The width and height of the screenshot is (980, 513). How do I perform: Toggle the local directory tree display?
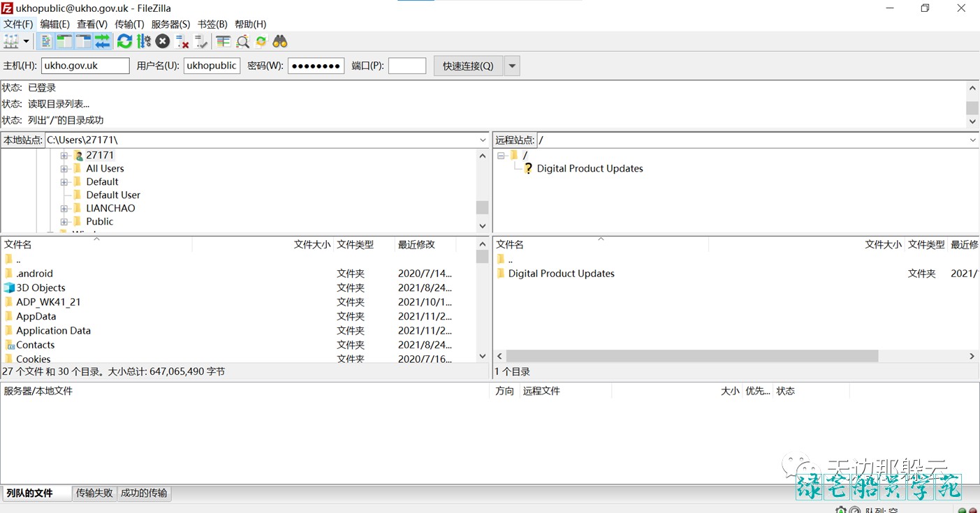[64, 42]
